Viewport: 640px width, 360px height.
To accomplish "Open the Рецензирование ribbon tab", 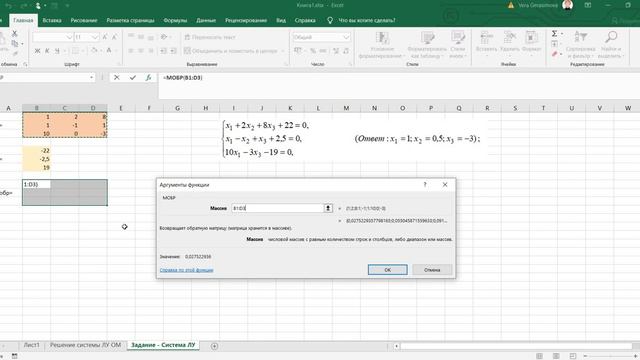I will [246, 20].
